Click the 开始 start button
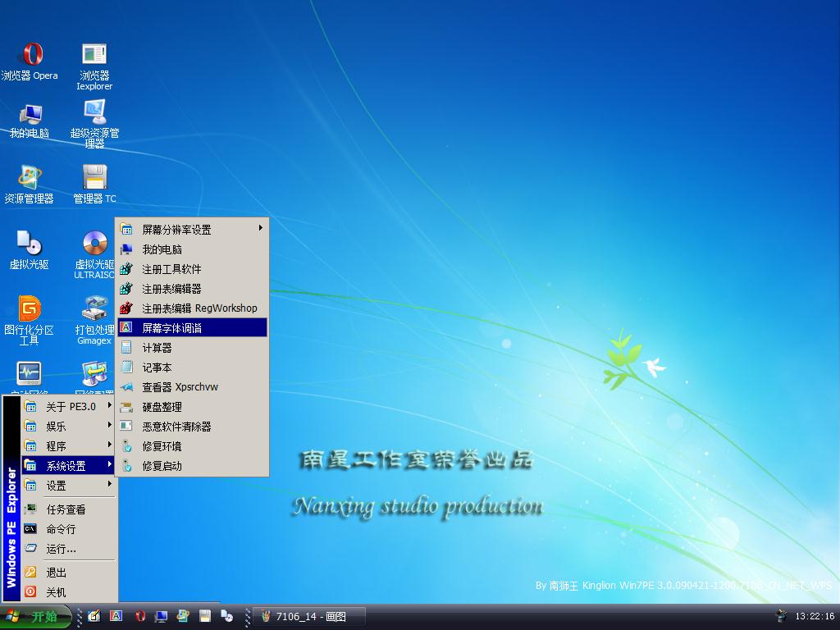The height and width of the screenshot is (630, 840). tap(35, 616)
